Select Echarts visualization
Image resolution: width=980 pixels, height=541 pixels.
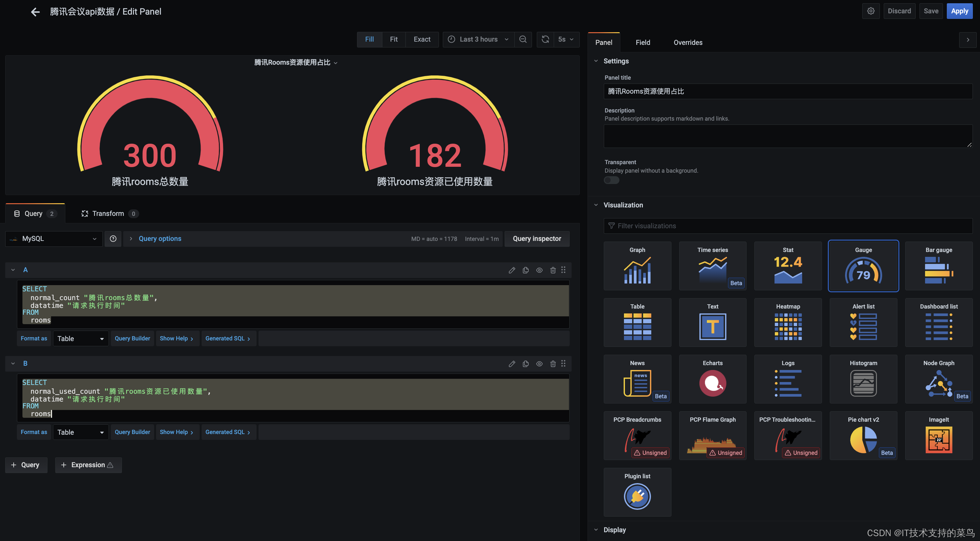(712, 379)
